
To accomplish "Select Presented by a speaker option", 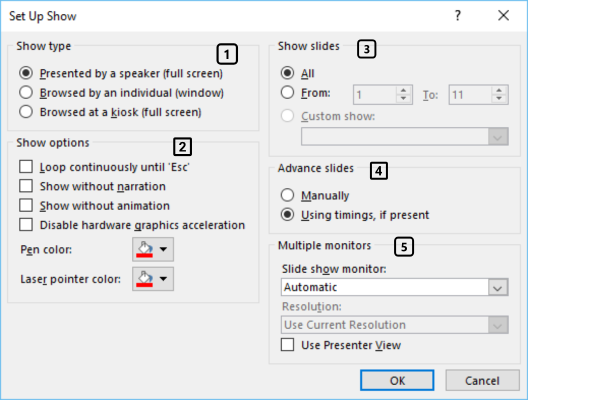I will (x=26, y=74).
